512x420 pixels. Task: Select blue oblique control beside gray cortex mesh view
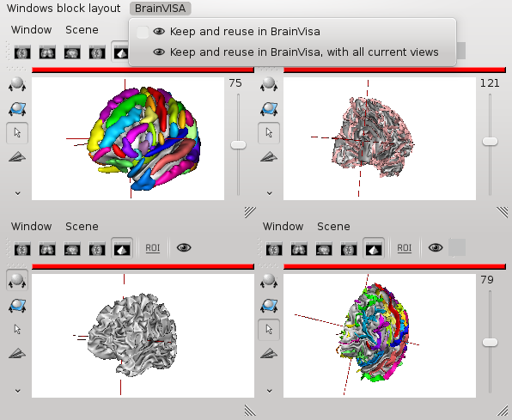coord(17,306)
